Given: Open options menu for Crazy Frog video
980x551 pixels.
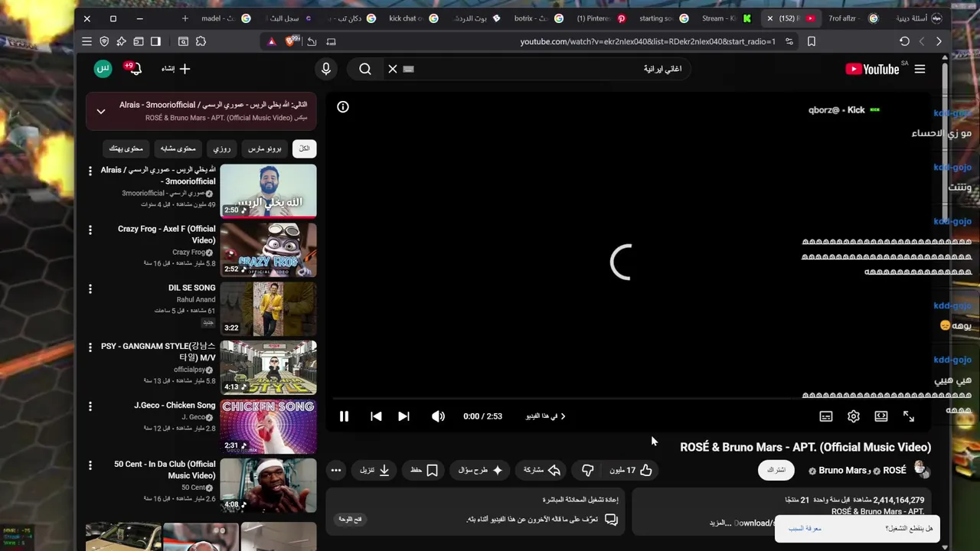Looking at the screenshot, I should (90, 230).
